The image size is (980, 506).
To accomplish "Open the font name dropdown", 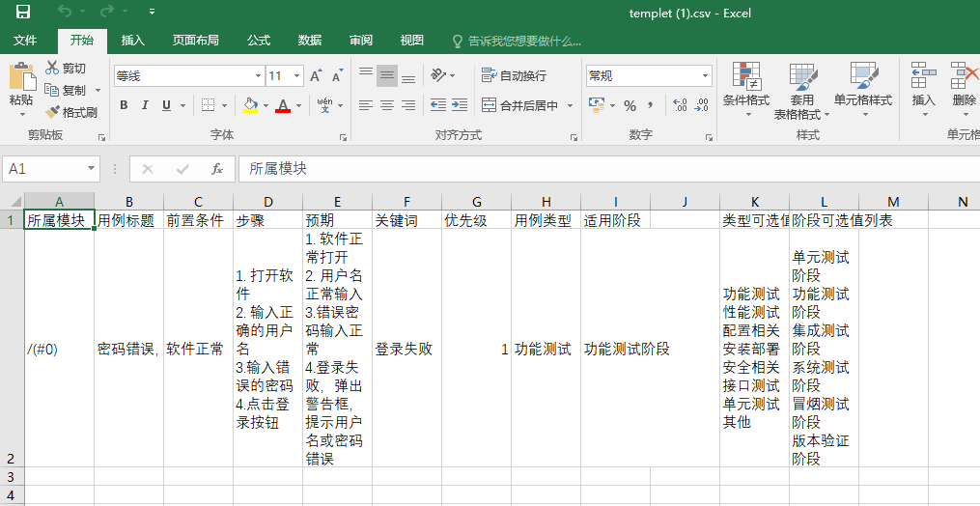I will click(x=258, y=75).
